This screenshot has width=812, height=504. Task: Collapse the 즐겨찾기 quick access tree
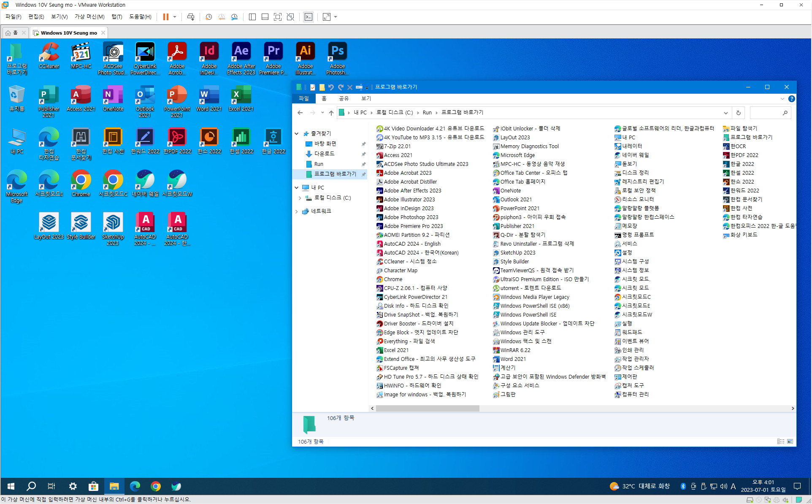point(297,133)
